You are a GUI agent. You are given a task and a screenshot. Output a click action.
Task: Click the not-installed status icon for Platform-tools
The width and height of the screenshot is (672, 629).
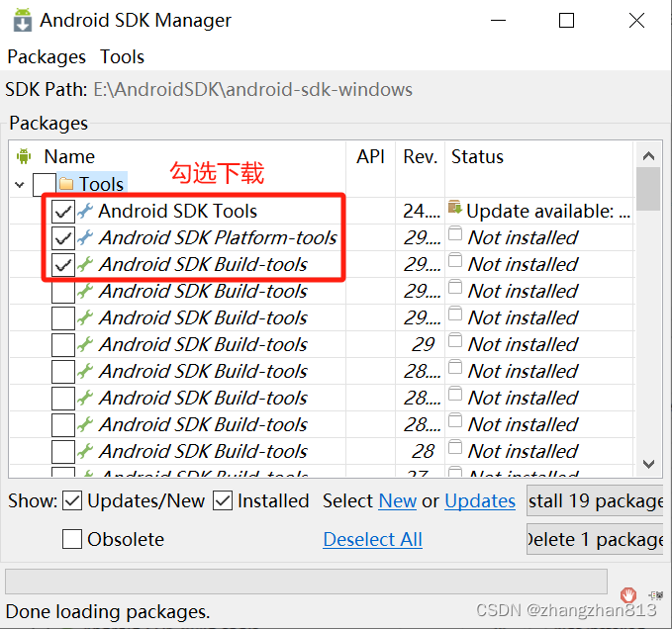(x=455, y=233)
